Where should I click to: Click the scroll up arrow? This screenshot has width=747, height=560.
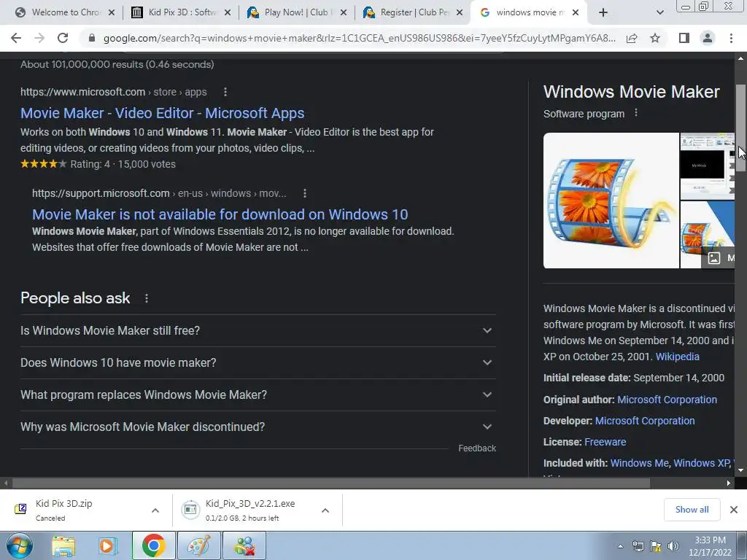click(x=740, y=58)
